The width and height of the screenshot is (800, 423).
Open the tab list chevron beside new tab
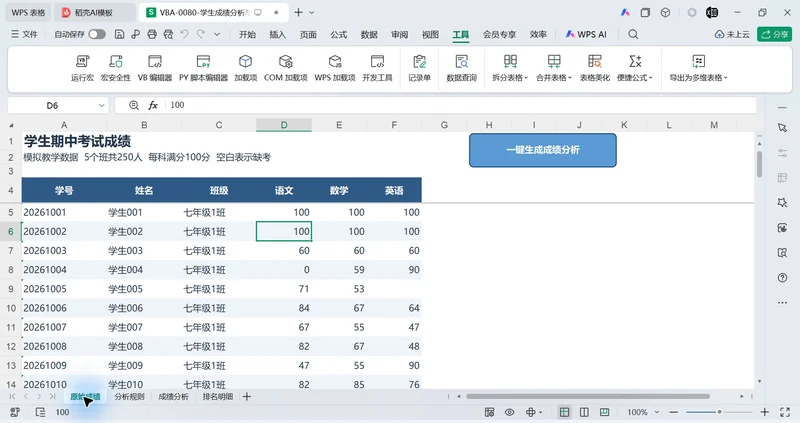(x=312, y=12)
